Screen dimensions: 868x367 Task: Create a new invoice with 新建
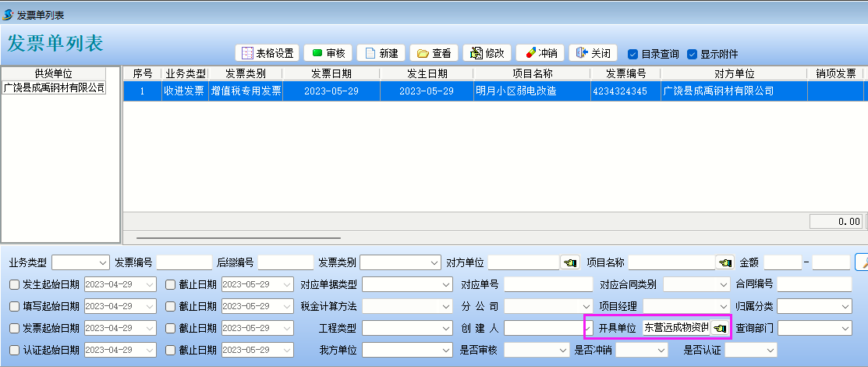click(x=370, y=53)
